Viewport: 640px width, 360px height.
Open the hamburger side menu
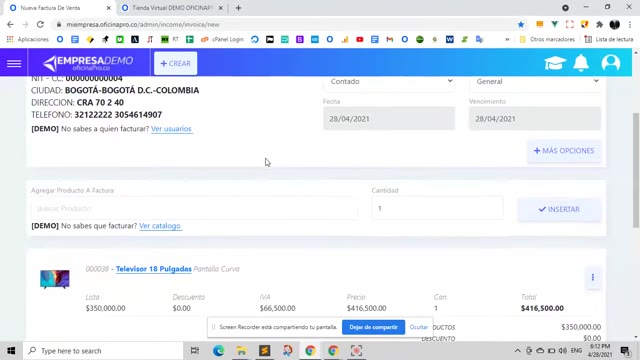(14, 63)
